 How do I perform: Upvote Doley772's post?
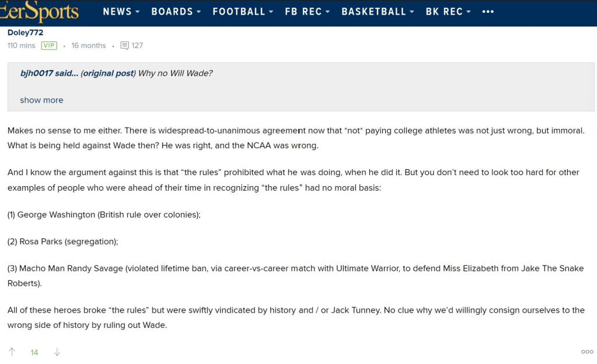[12, 352]
